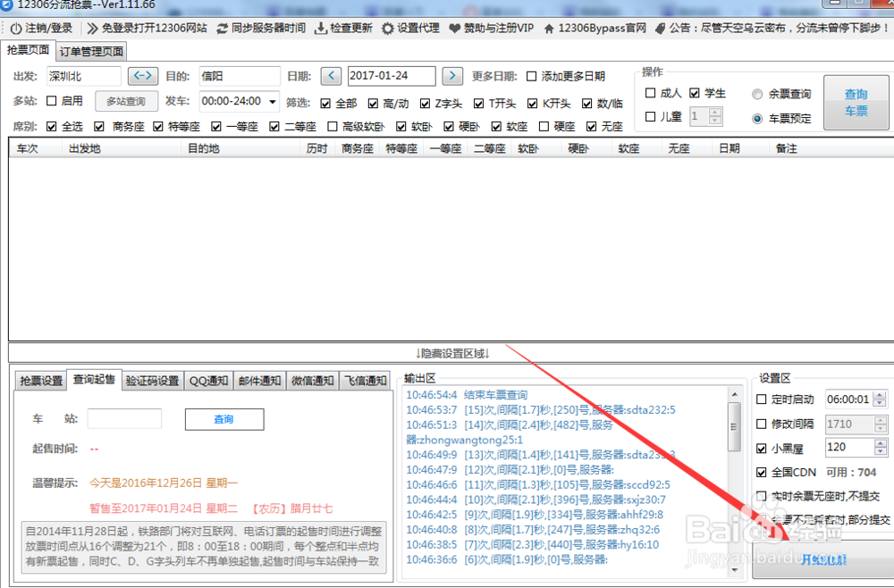Toggle the filter 全部 checkbox

pos(325,103)
